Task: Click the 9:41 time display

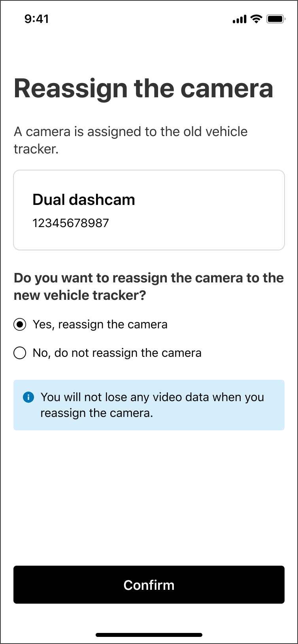Action: 37,18
